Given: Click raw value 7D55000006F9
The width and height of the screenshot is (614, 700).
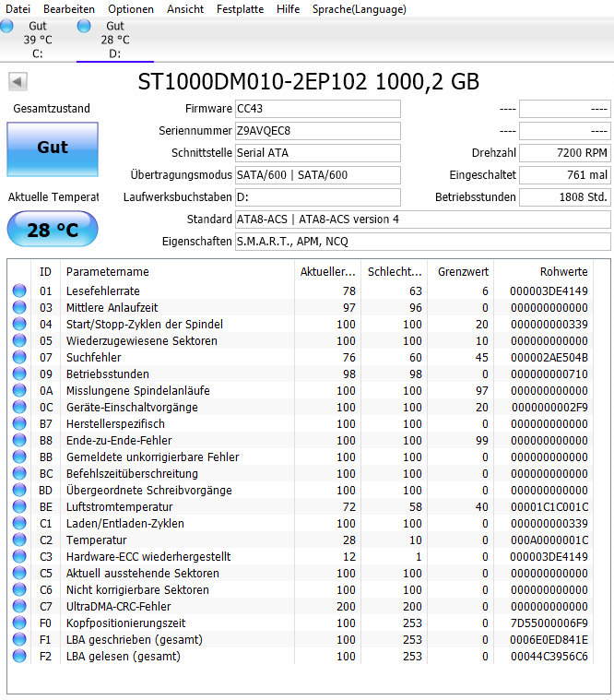Looking at the screenshot, I should click(x=549, y=623).
